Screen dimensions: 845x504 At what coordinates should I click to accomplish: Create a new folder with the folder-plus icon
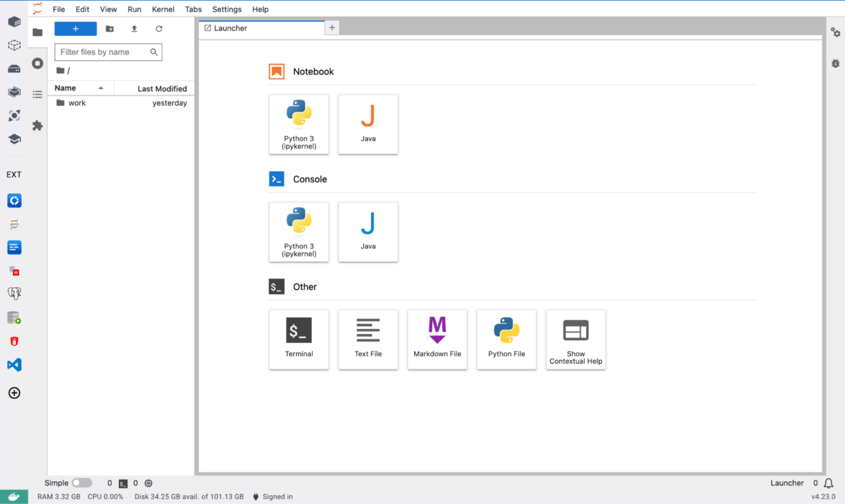tap(109, 29)
